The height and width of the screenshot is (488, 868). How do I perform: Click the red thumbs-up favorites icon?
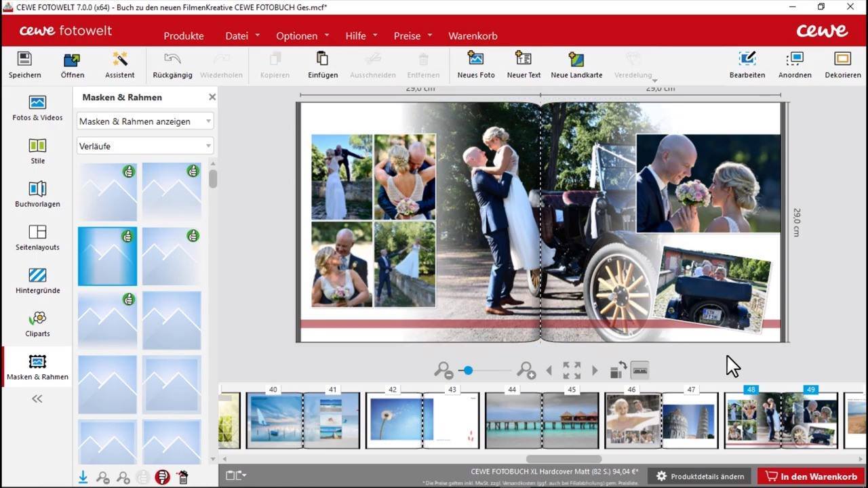click(162, 477)
